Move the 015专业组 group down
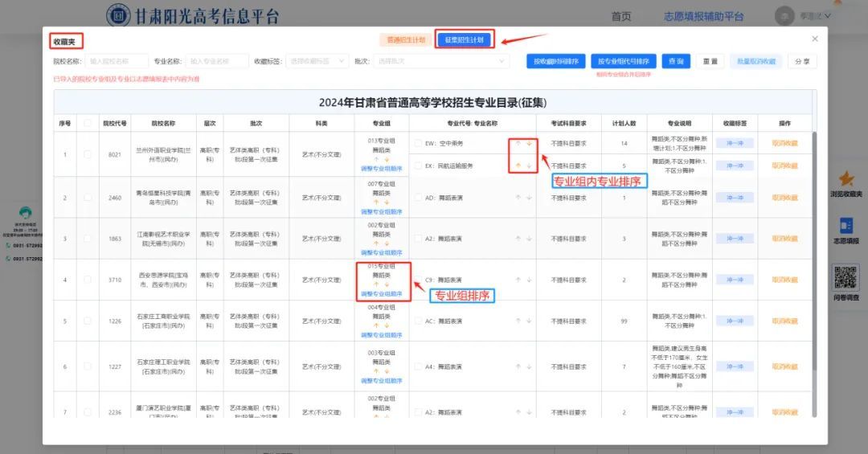 click(387, 284)
